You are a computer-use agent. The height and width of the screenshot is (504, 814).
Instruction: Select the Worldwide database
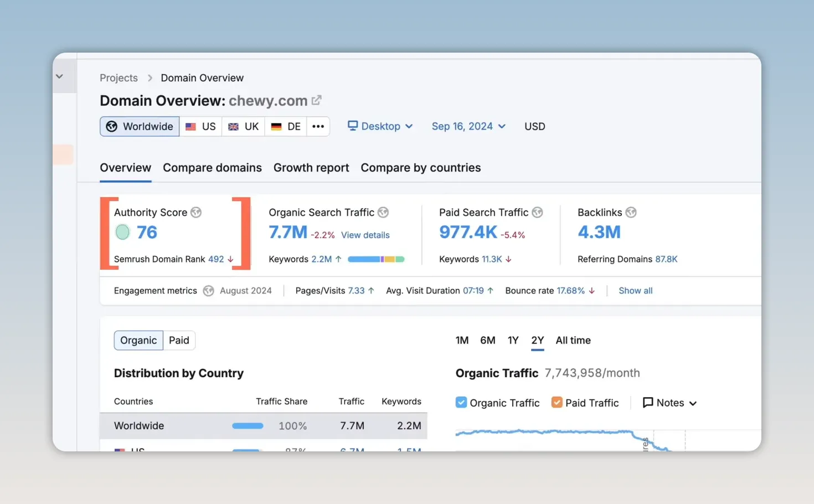140,126
